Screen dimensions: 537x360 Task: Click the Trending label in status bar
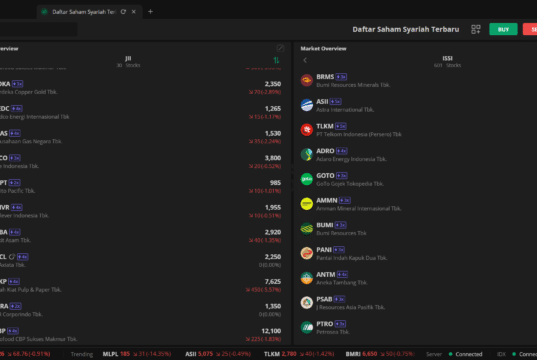[82, 354]
